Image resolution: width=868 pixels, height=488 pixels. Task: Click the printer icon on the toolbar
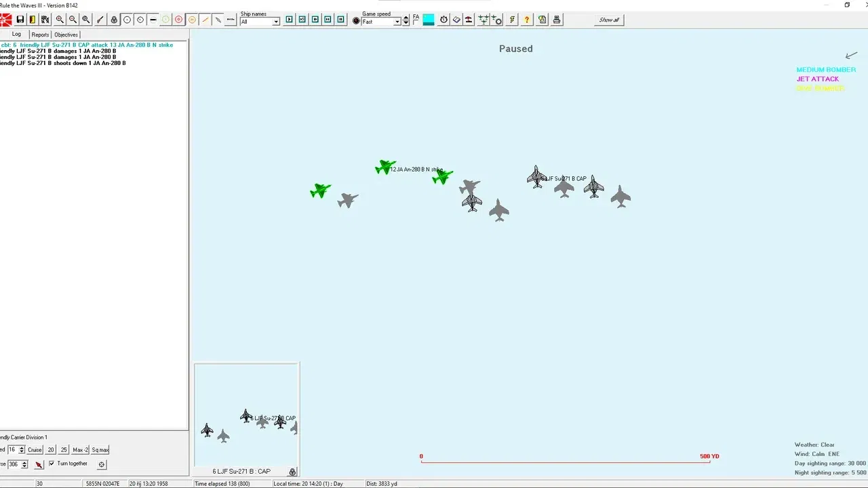(556, 20)
